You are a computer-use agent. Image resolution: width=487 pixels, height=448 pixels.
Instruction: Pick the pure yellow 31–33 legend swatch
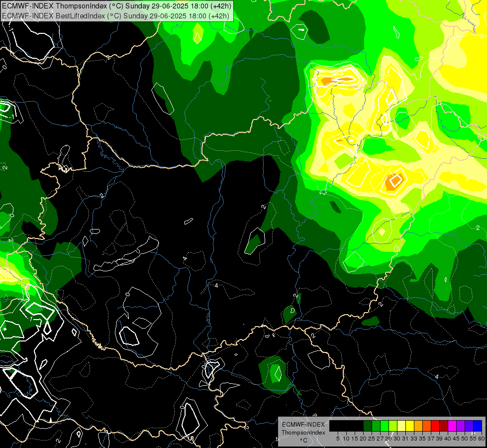click(410, 426)
